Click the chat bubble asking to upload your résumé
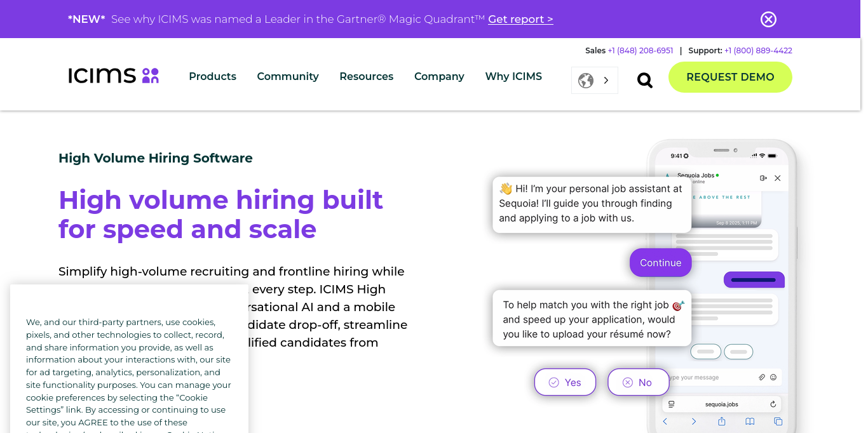This screenshot has height=433, width=868. [x=592, y=319]
